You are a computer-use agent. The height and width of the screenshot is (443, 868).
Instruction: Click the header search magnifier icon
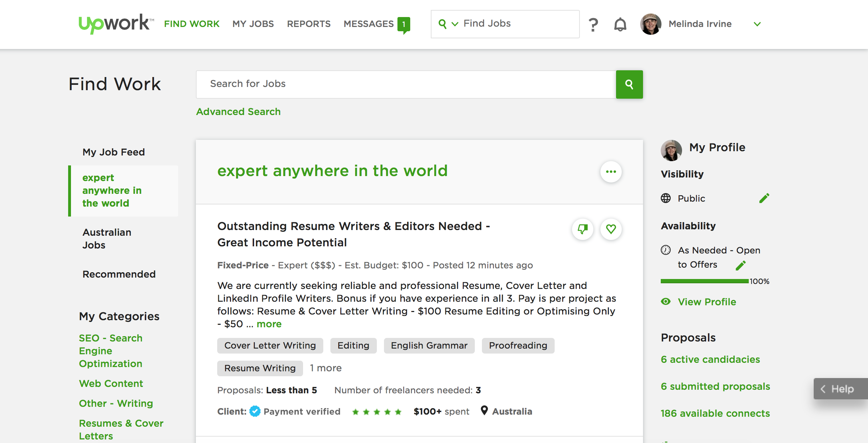point(442,24)
